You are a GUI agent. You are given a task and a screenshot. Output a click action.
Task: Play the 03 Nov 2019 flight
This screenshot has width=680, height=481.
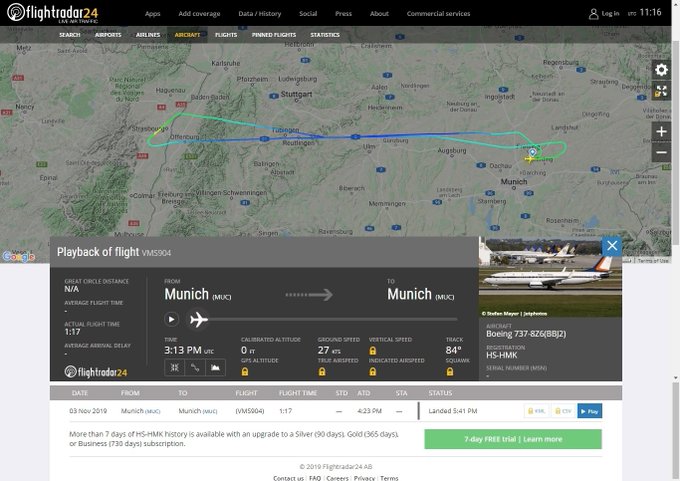(589, 411)
